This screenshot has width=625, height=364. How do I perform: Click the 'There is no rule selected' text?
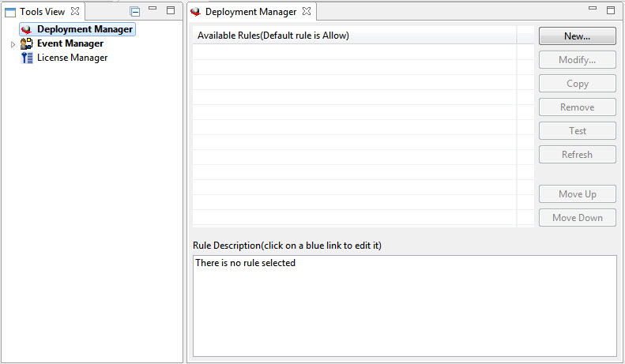[245, 263]
